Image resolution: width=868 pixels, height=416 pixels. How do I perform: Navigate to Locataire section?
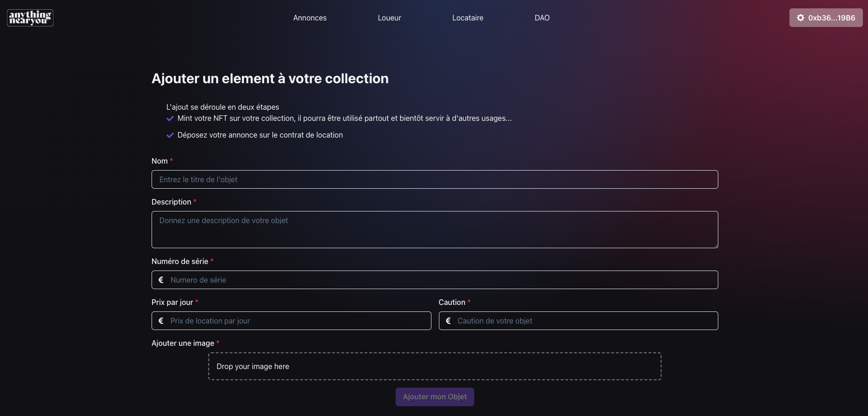coord(468,18)
